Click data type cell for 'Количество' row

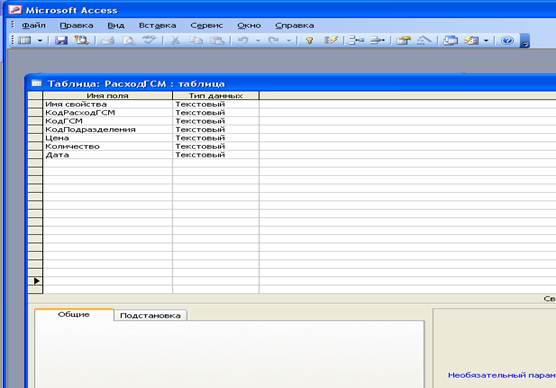[x=216, y=146]
